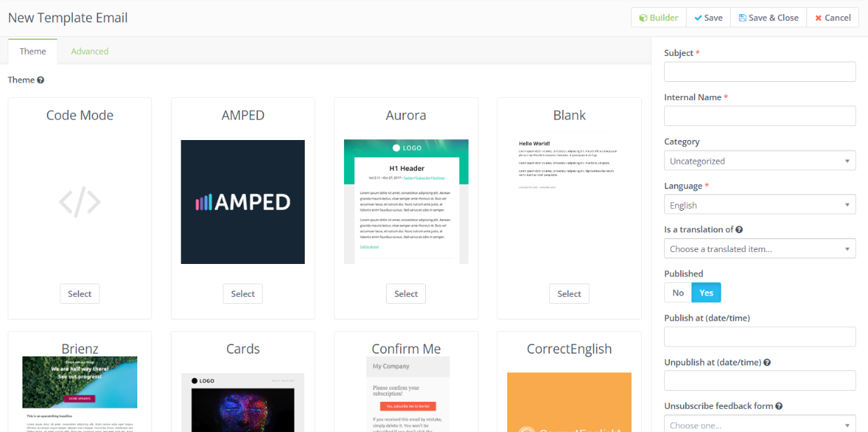This screenshot has width=868, height=432.
Task: Click the Aurora theme preview thumbnail
Action: (x=406, y=202)
